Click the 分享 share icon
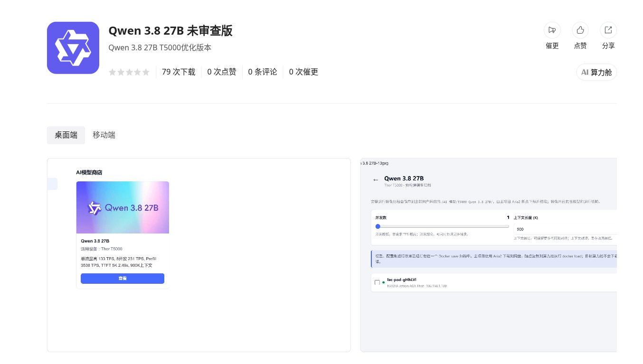The width and height of the screenshot is (643, 364). tap(608, 30)
